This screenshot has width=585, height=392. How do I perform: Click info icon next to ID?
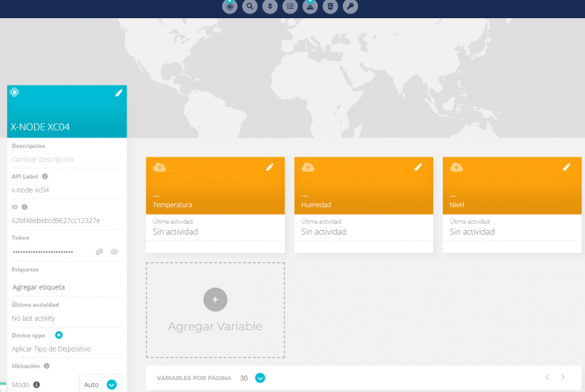[x=25, y=207]
